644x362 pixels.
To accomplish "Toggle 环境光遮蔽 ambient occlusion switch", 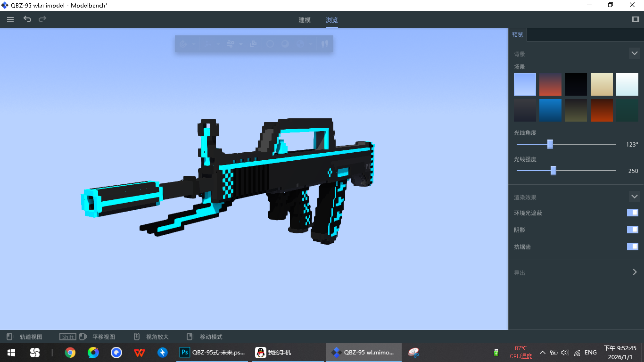I will tap(632, 213).
